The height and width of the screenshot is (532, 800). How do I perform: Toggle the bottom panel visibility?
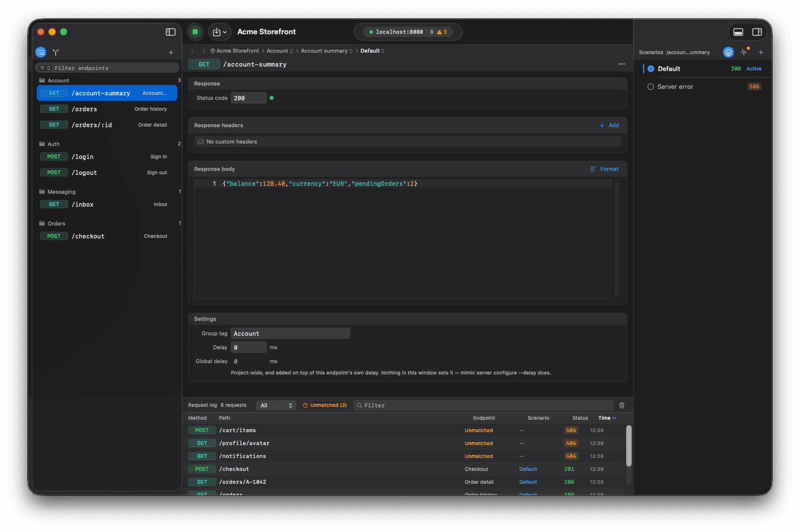pyautogui.click(x=738, y=32)
